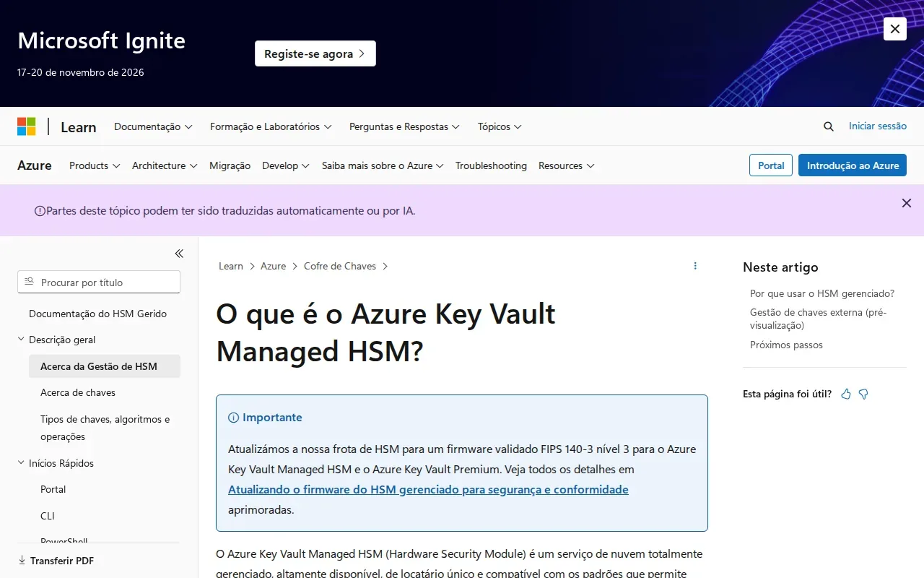Dismiss the automatic translation notice

[x=907, y=203]
